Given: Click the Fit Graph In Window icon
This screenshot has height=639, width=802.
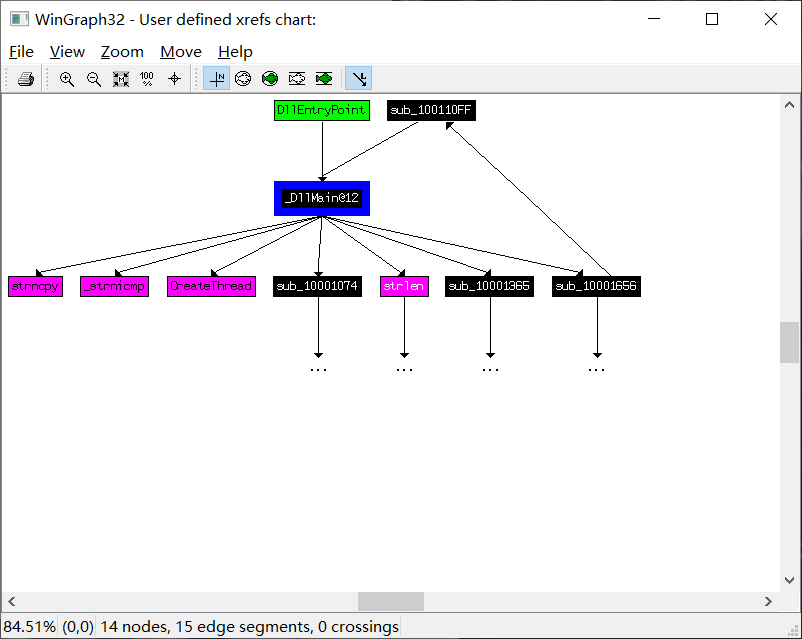Looking at the screenshot, I should pyautogui.click(x=120, y=78).
